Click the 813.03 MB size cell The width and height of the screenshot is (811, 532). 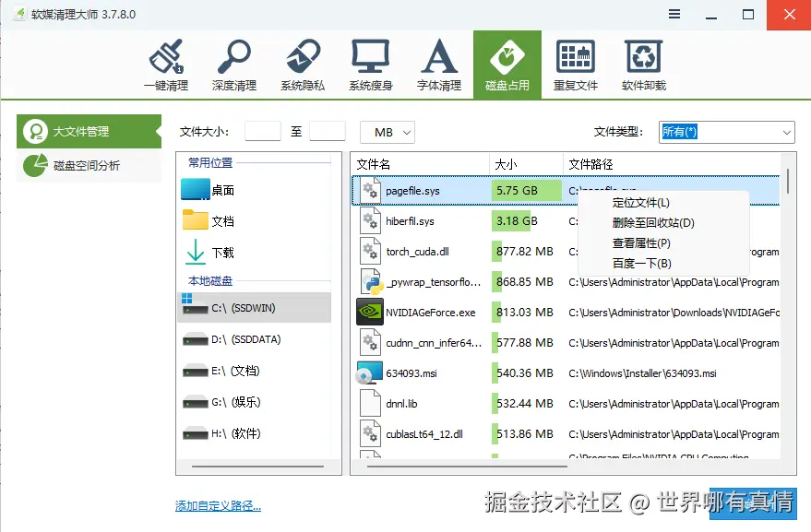tap(526, 313)
